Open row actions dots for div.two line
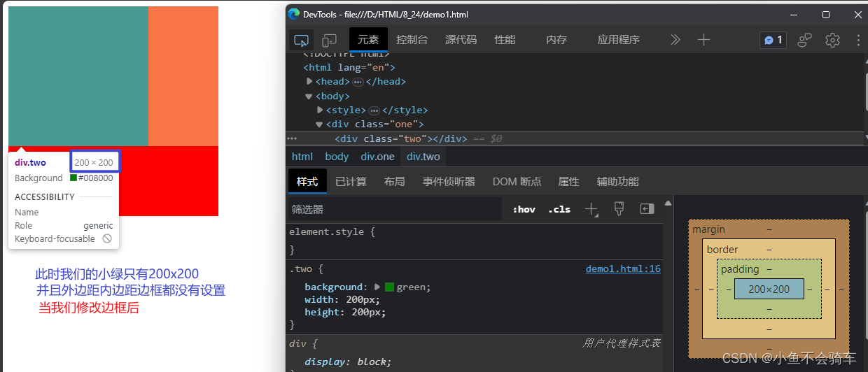Viewport: 868px width, 372px height. click(x=293, y=139)
